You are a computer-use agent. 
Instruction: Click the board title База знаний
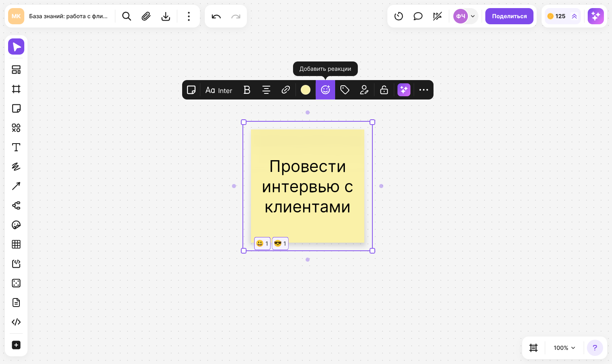[68, 16]
